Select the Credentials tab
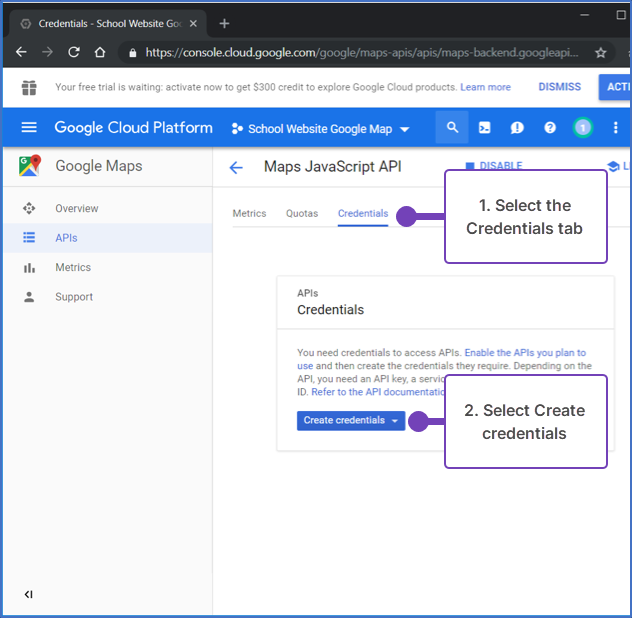 click(x=362, y=213)
